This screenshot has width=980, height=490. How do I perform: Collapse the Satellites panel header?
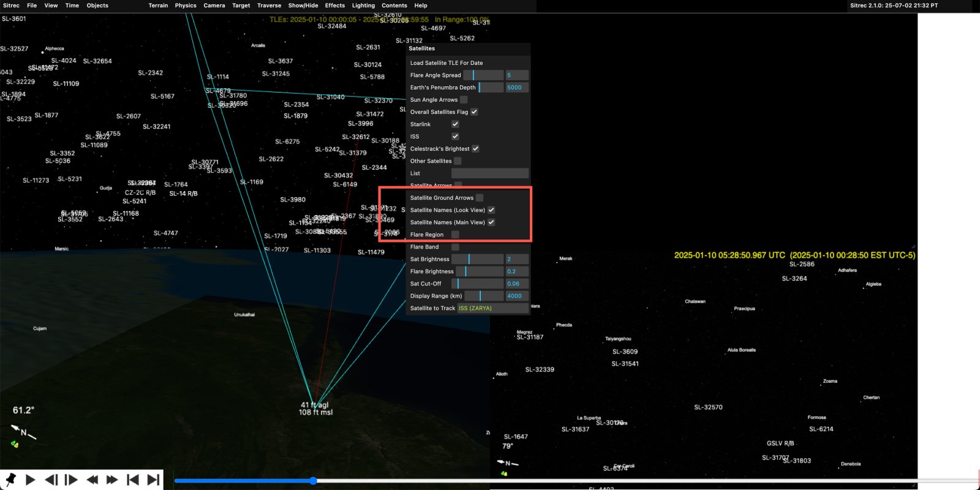point(422,48)
